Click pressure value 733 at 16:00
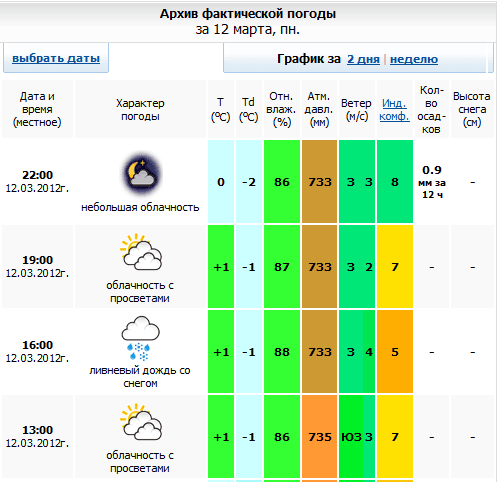504x482 pixels. click(320, 352)
